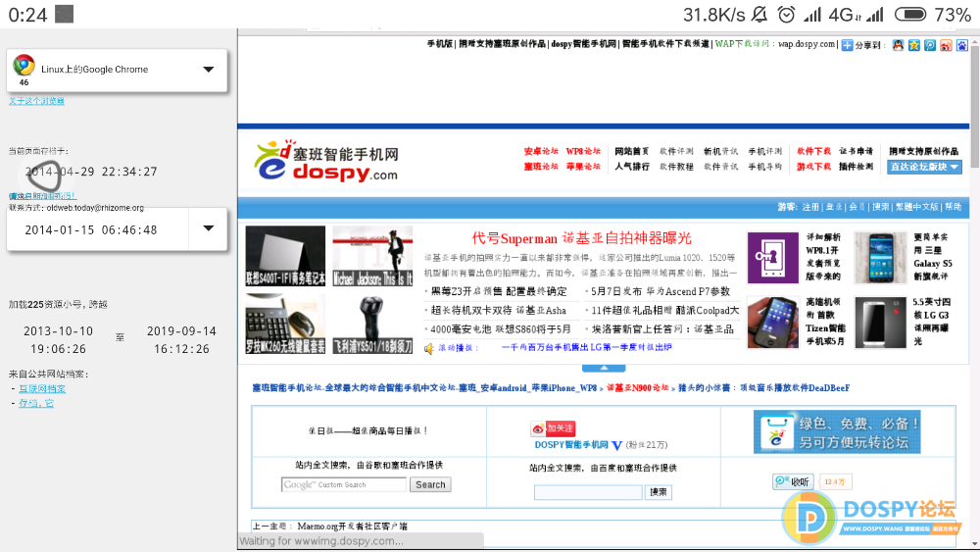The height and width of the screenshot is (552, 980).
Task: Share to Tencent Weibo icon
Action: [930, 45]
